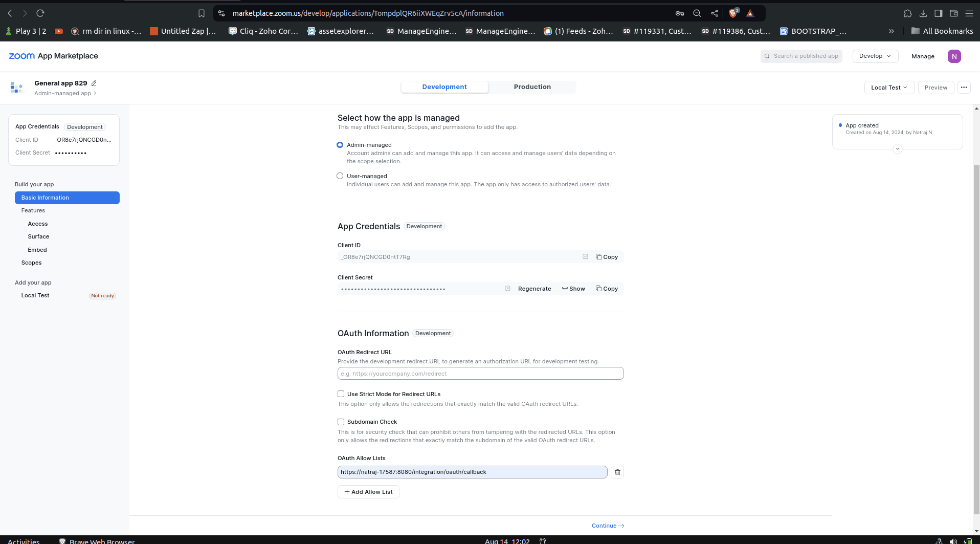This screenshot has height=544, width=980.
Task: Open the user profile avatar
Action: coord(954,56)
